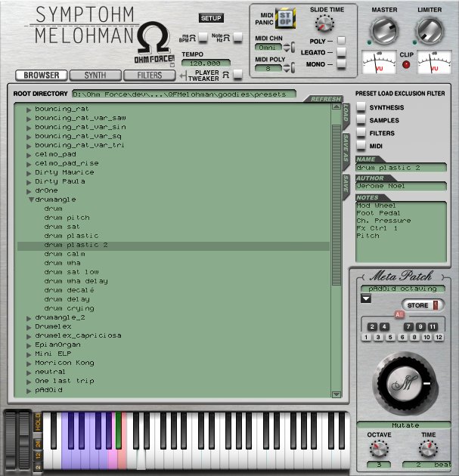Click the right VU meter display
Viewport: 459px width, 476px height.
coord(434,63)
